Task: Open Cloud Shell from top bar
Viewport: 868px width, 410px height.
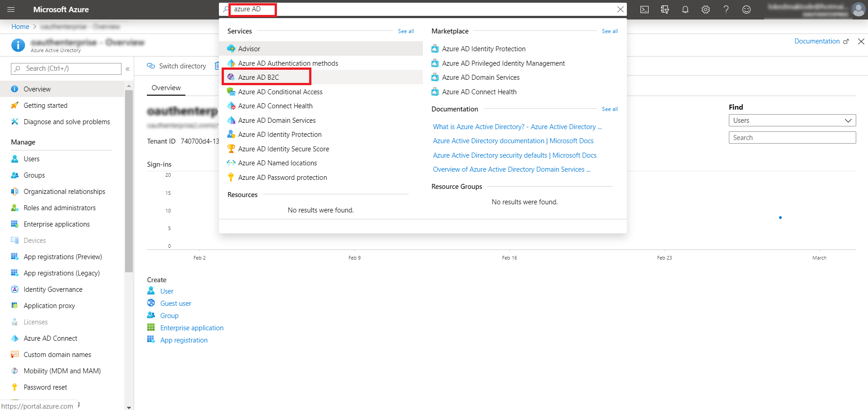Action: pos(645,10)
